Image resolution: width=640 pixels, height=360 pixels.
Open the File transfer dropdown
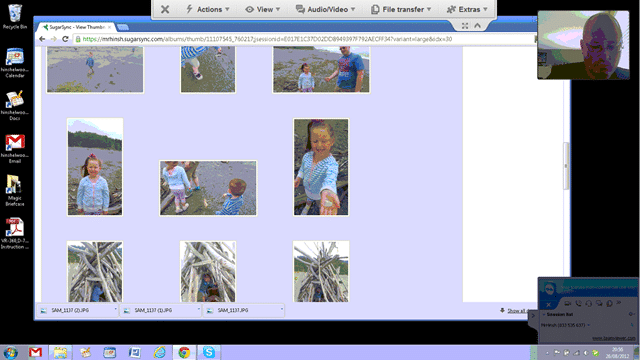[x=401, y=9]
